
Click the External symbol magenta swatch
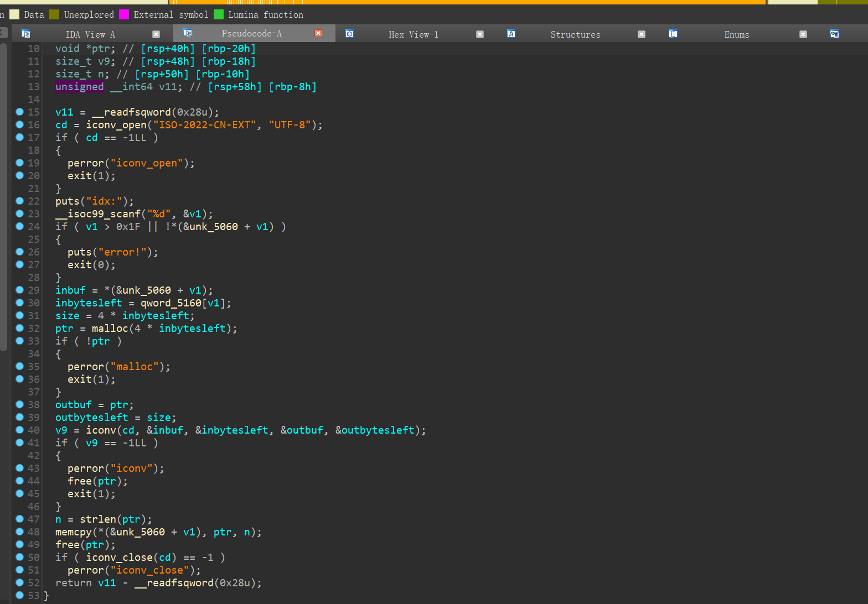(x=124, y=14)
